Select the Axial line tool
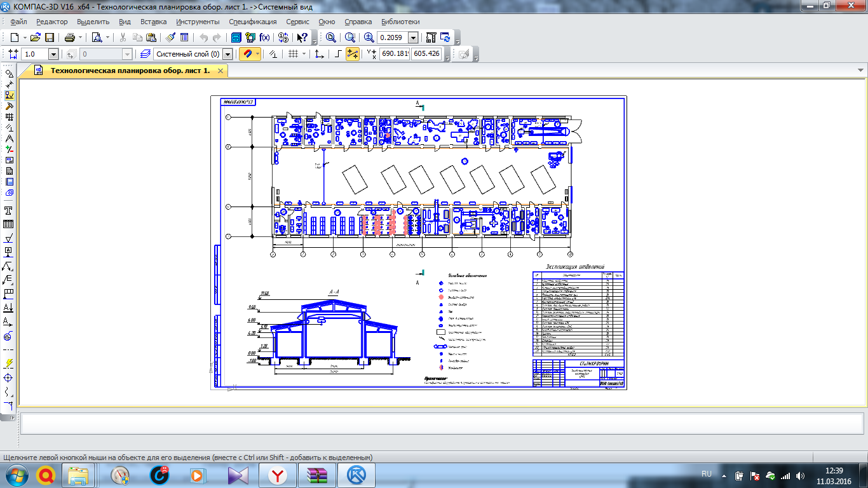This screenshot has height=488, width=868. (9, 349)
